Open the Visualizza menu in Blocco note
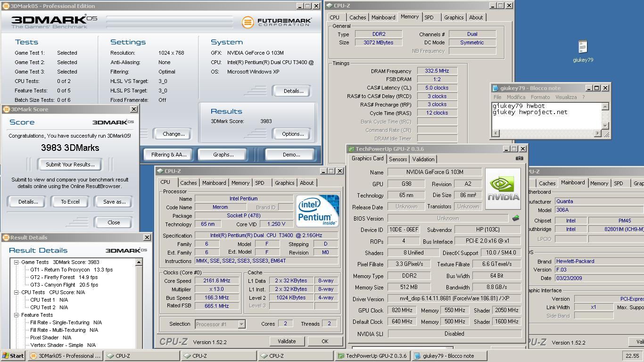 566,97
